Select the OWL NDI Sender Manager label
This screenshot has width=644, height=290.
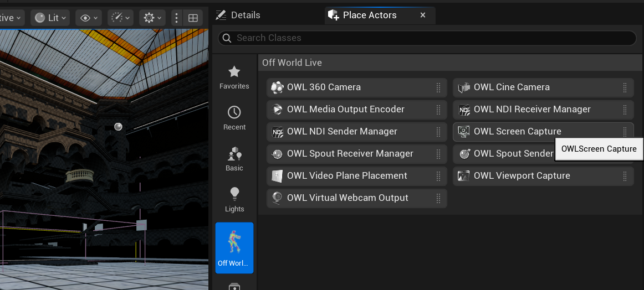coord(342,131)
